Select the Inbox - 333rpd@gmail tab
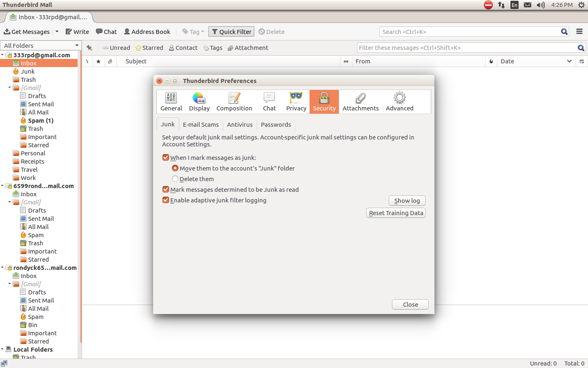588x368 pixels. point(49,17)
